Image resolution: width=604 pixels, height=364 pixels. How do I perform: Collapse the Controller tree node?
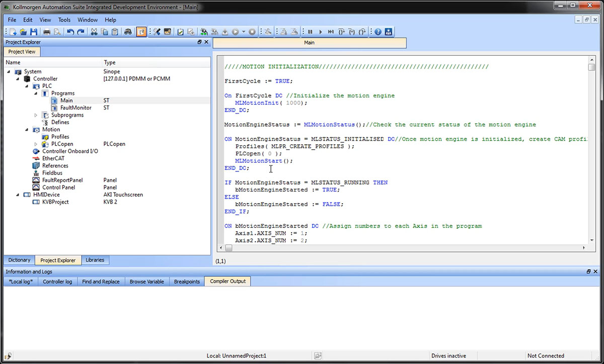coord(18,79)
